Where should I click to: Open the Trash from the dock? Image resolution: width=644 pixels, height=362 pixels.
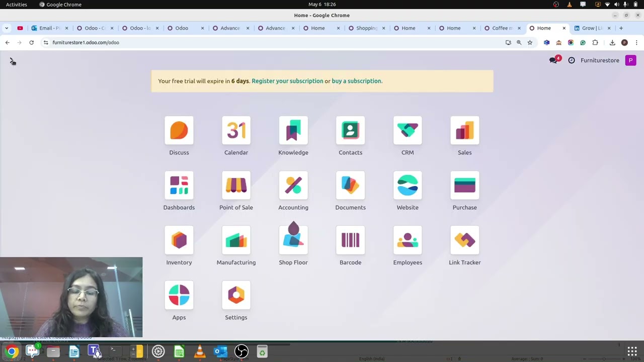(262, 351)
